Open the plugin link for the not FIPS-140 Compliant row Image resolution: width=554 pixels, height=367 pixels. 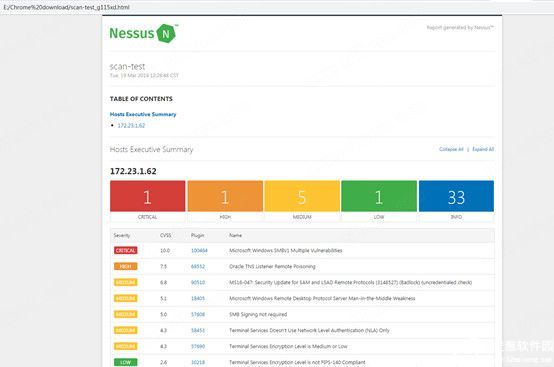(198, 362)
